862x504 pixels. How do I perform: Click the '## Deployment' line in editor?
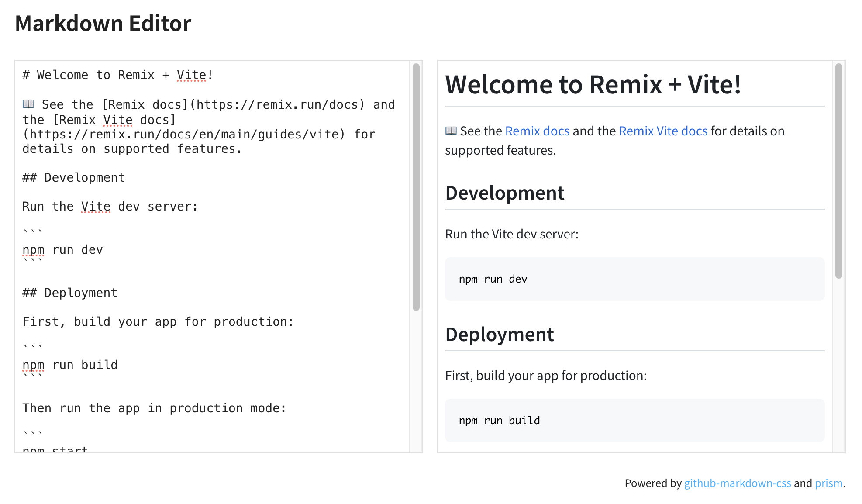point(70,293)
